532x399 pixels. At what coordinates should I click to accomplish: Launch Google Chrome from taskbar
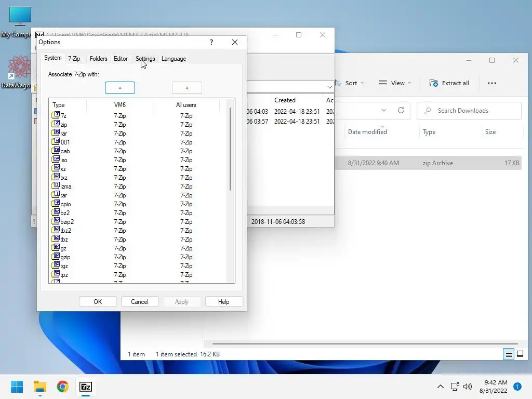click(63, 387)
